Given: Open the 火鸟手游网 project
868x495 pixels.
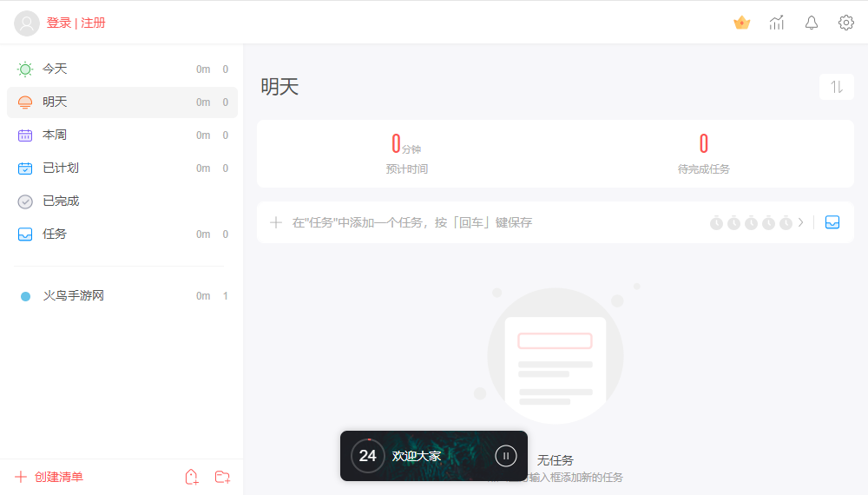Looking at the screenshot, I should [122, 295].
